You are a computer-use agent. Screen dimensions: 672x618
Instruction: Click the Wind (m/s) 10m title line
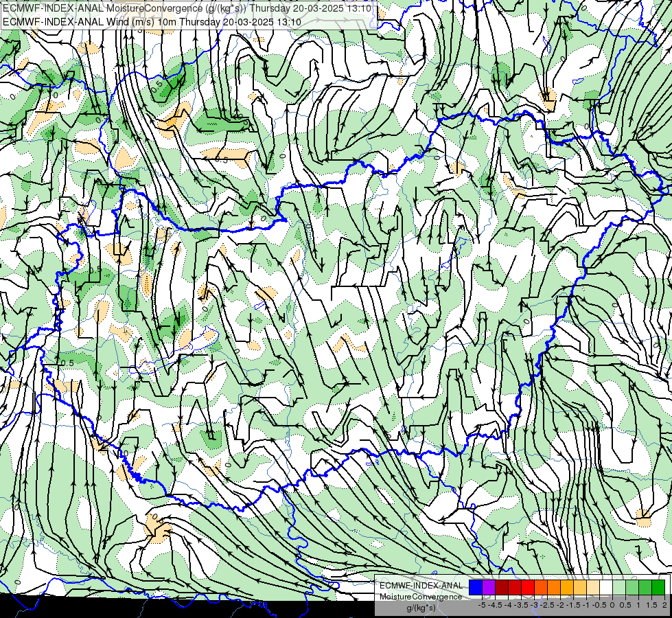pyautogui.click(x=152, y=22)
